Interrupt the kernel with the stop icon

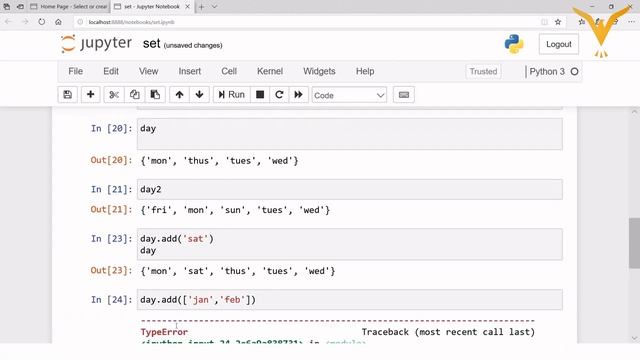[x=260, y=95]
